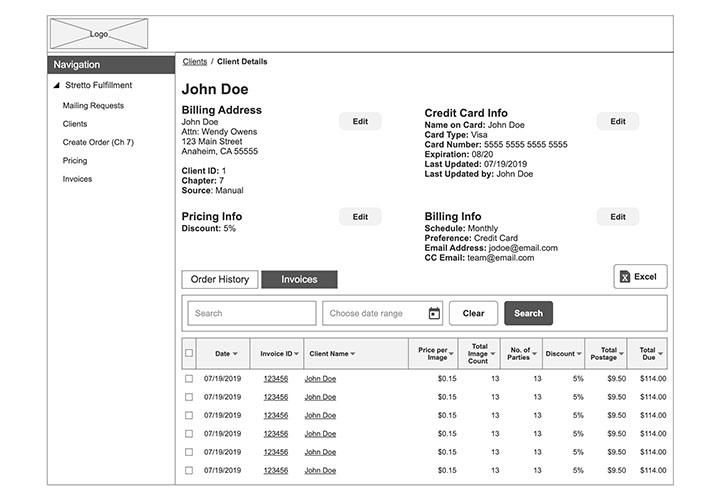Check the fourth invoice row checkbox
720x500 pixels.
click(189, 434)
